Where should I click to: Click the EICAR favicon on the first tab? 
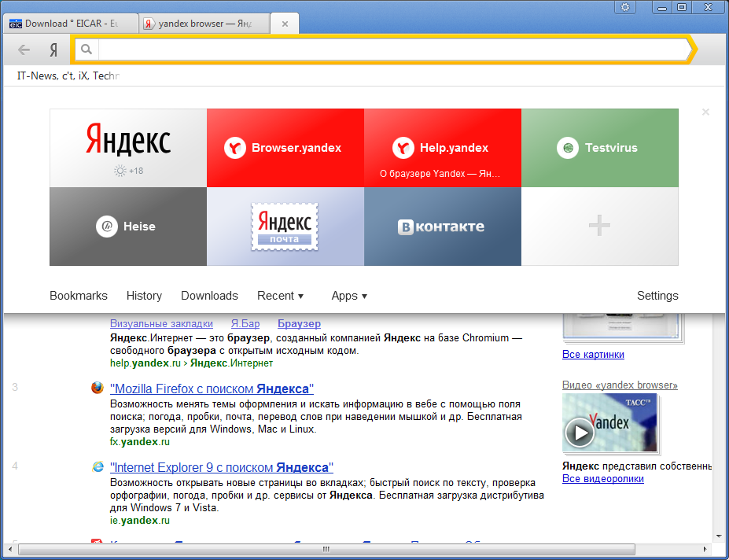(16, 24)
